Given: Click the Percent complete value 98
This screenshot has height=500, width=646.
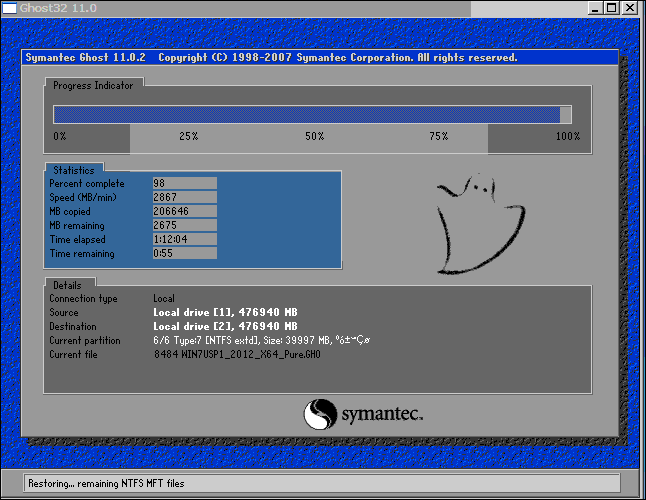Looking at the screenshot, I should (x=185, y=183).
